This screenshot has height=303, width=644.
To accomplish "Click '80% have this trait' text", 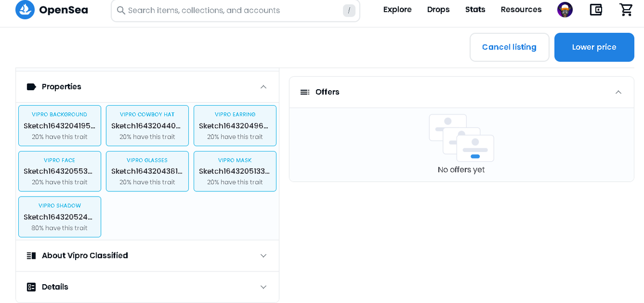I will pos(60,228).
